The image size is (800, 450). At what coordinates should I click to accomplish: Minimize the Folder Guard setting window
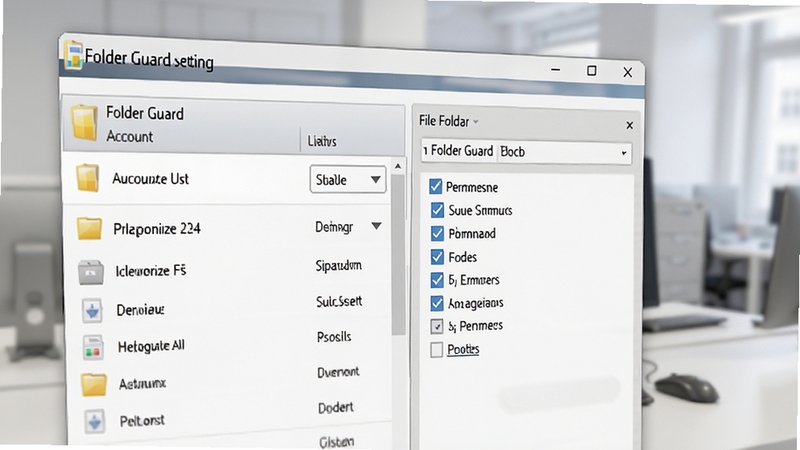(x=556, y=69)
